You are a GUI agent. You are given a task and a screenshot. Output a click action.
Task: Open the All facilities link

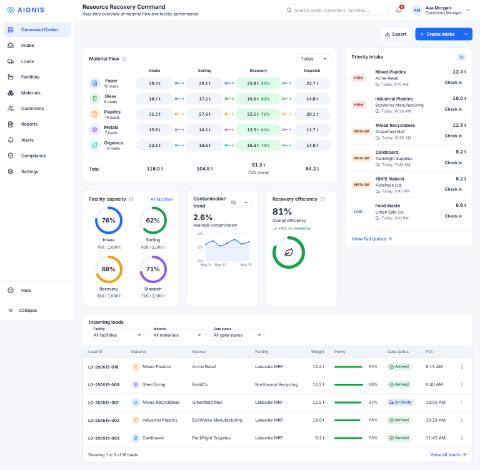(161, 199)
